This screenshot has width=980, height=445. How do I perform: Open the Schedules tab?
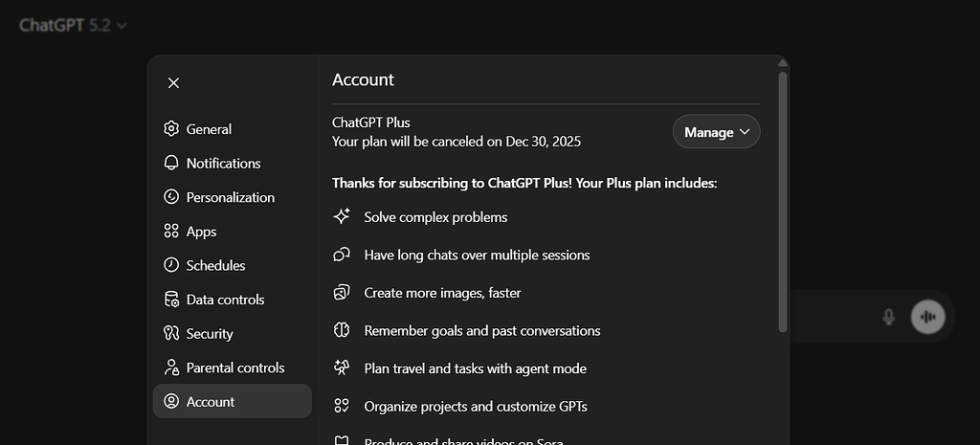coord(233,265)
